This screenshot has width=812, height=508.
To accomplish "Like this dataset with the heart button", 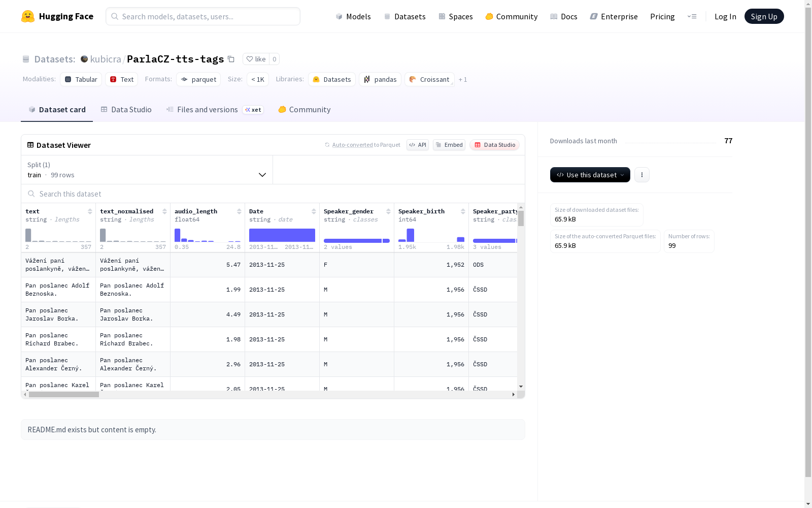I will click(256, 59).
